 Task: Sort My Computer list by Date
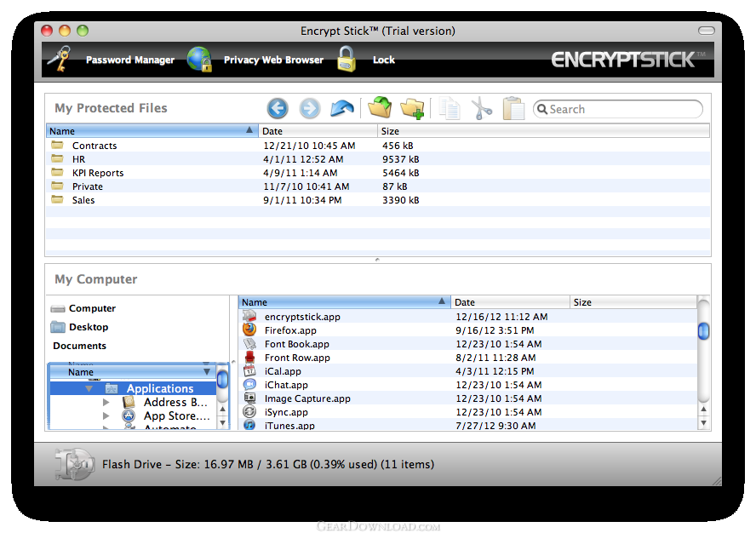pos(511,302)
